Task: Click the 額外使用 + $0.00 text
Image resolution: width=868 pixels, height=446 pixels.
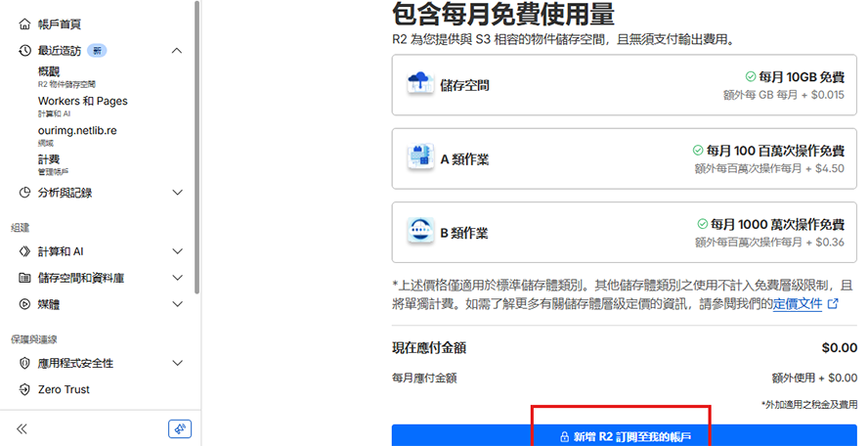Action: click(814, 378)
